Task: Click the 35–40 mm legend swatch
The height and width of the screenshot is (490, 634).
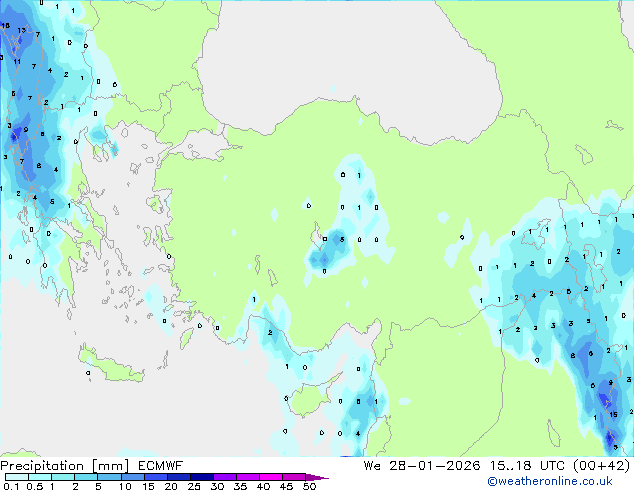Action: [248, 477]
